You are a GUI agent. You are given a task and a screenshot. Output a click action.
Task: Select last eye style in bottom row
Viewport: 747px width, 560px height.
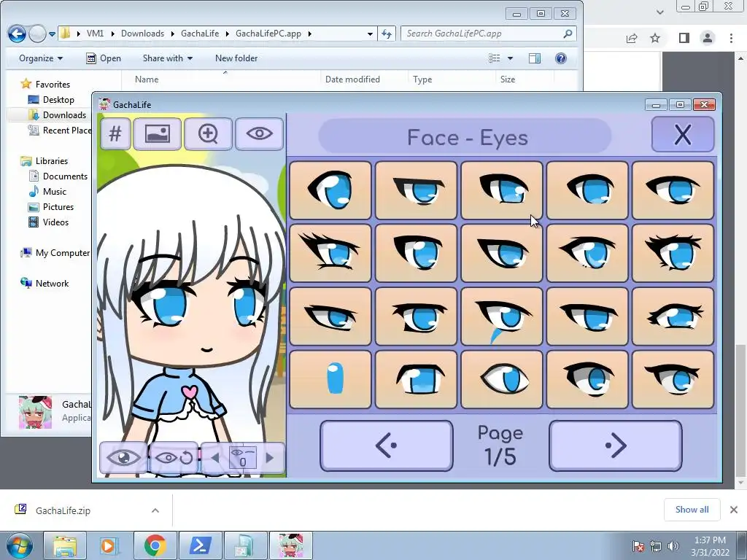673,379
